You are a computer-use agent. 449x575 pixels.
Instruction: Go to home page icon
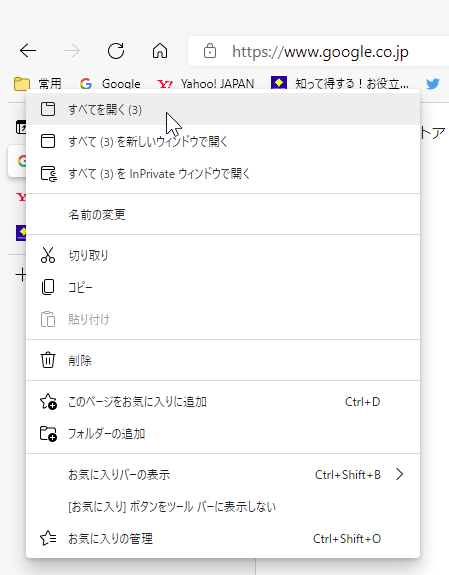click(x=160, y=51)
